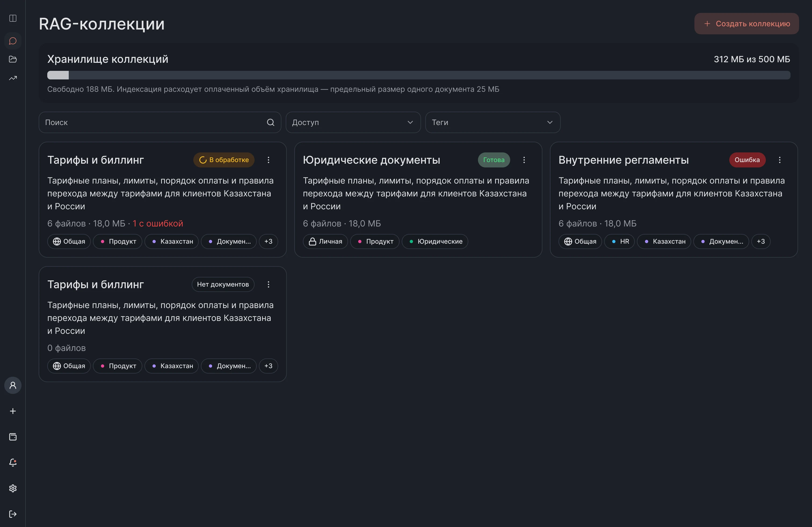Expand the Доступ filter dropdown
The width and height of the screenshot is (812, 527).
click(353, 122)
